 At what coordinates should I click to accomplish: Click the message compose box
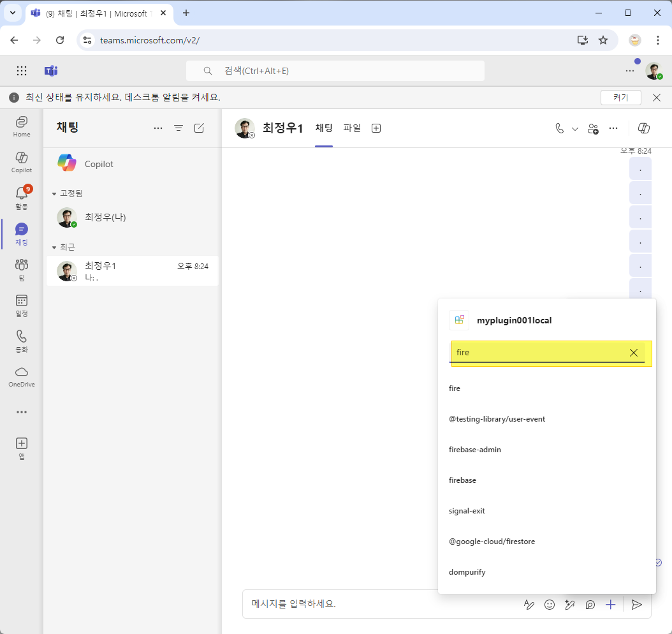click(381, 604)
